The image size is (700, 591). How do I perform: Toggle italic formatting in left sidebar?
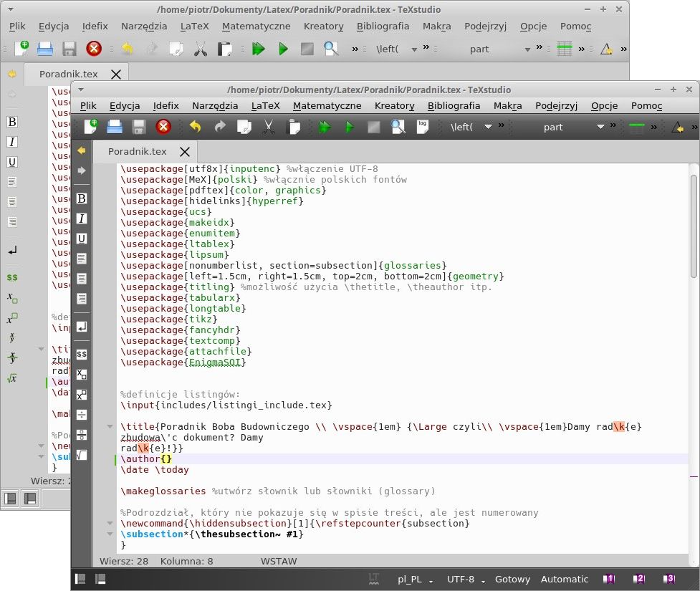point(82,218)
